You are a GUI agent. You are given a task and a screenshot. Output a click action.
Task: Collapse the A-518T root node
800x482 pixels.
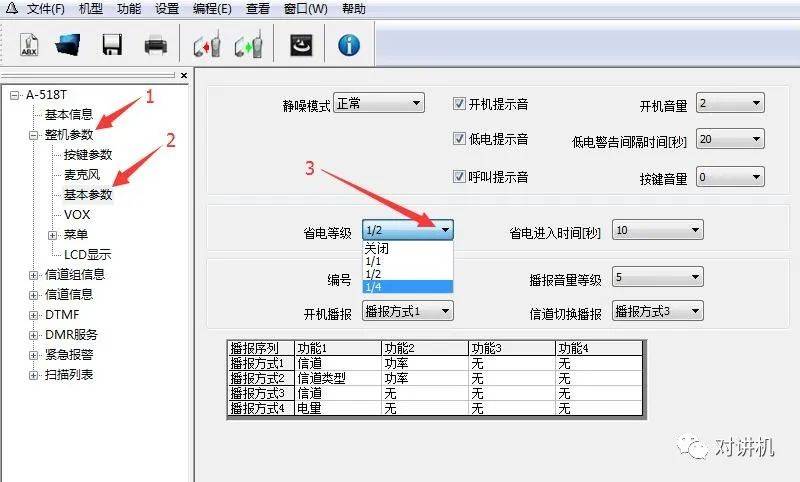(15, 95)
